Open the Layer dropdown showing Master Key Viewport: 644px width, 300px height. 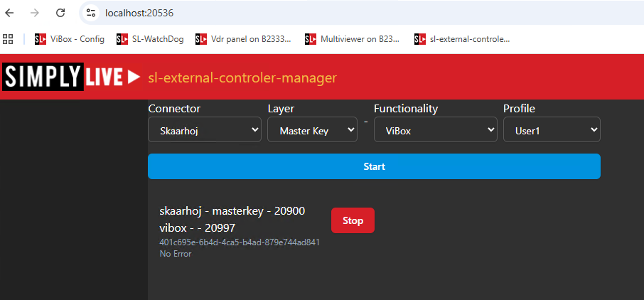tap(312, 130)
